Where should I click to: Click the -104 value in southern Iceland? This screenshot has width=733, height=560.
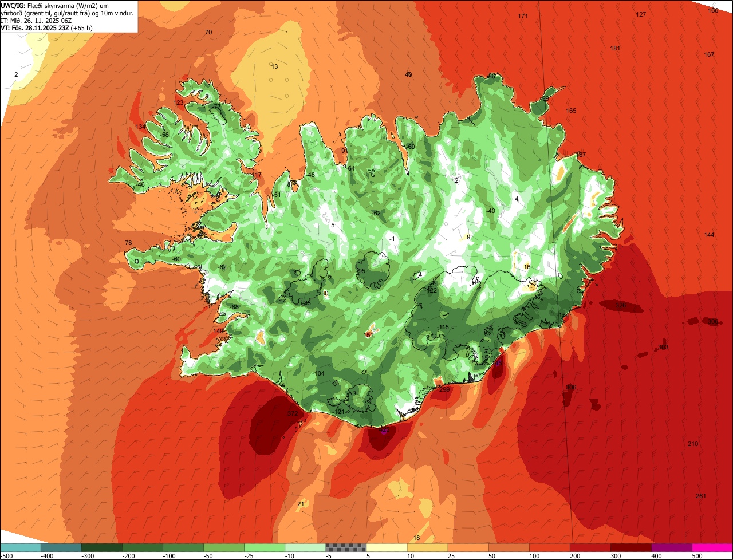tap(318, 373)
